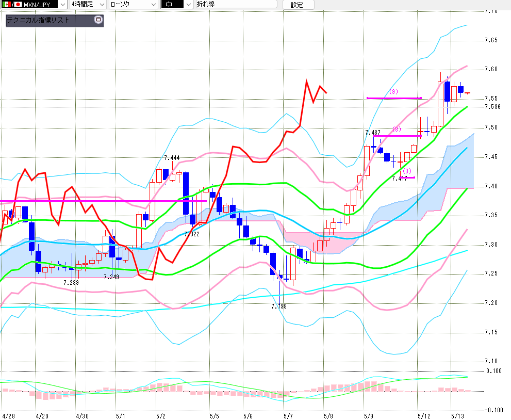
Task: Click the 7.198 low price label
Action: coord(278,306)
